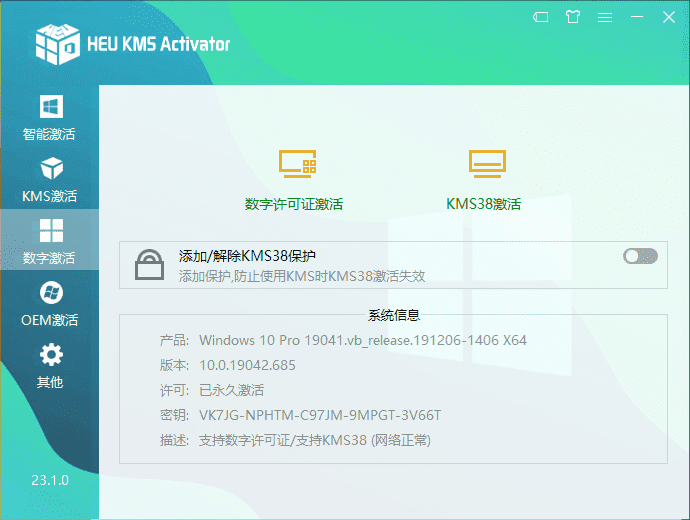Click the 添加/解除KMS38保护 title text
This screenshot has height=520, width=690.
click(247, 256)
